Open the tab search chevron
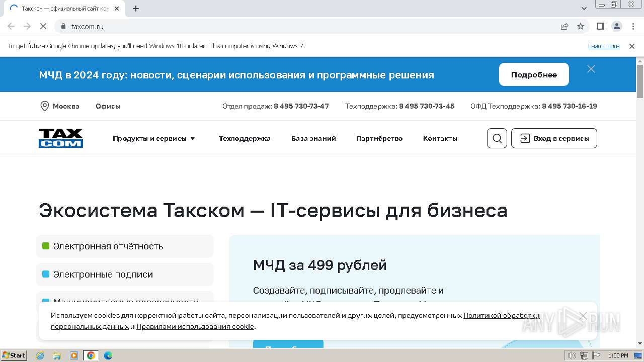Viewport: 644px width, 362px height. tap(584, 9)
